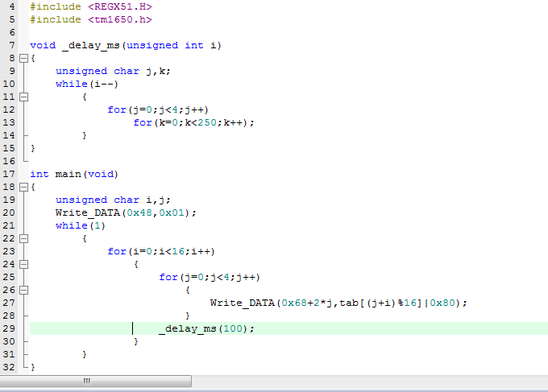Click the _delay_ms(100); call

(206, 329)
